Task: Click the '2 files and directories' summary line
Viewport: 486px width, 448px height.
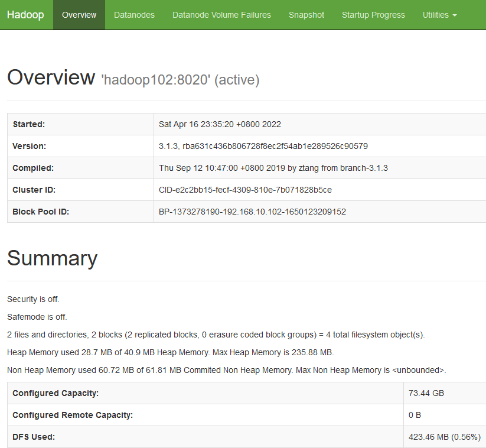Action: [216, 335]
